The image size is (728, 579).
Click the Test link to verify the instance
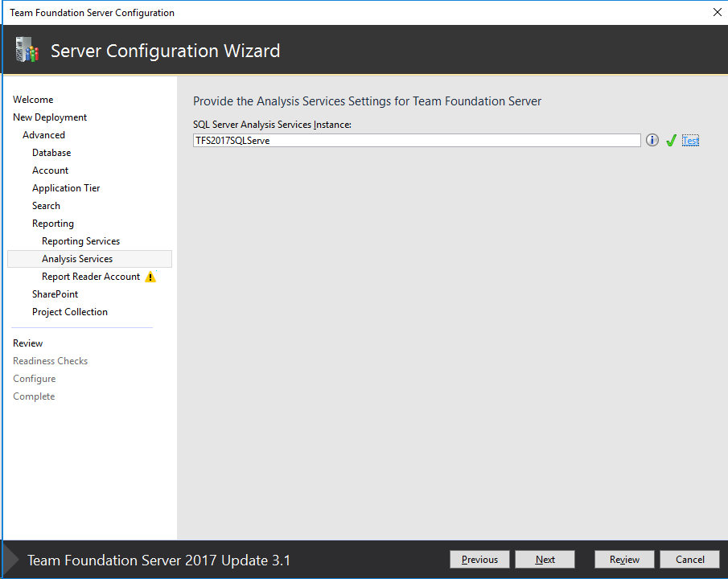690,139
